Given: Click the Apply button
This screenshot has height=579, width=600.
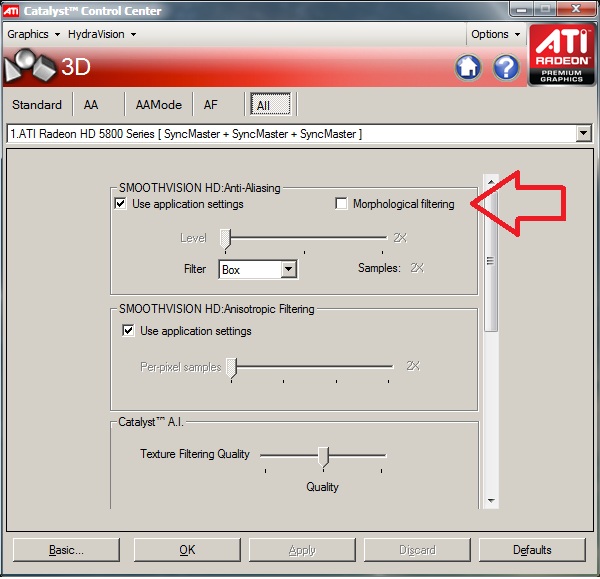Looking at the screenshot, I should pyautogui.click(x=302, y=550).
